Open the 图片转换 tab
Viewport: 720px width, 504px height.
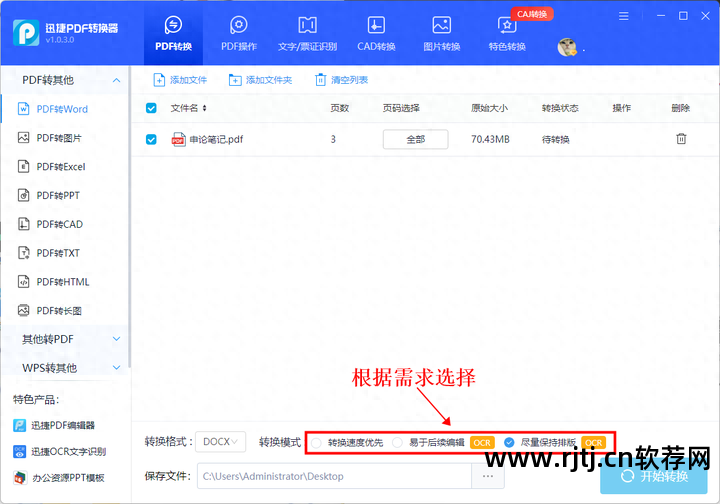tap(441, 33)
